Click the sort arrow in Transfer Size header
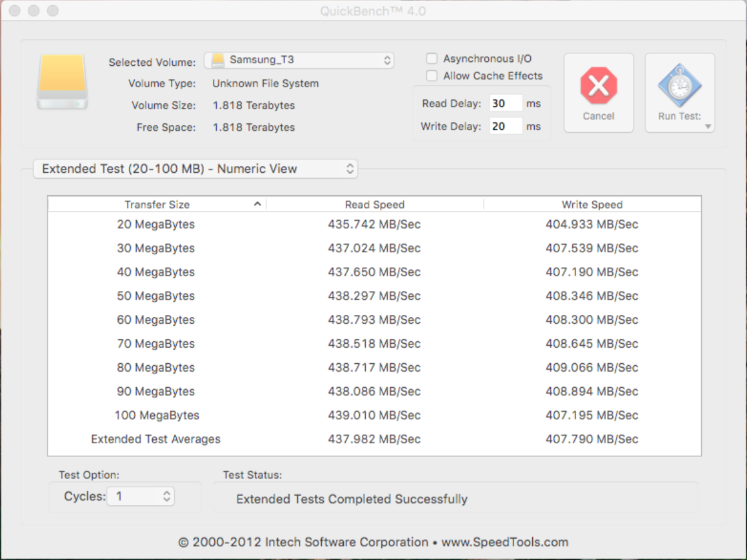 (x=257, y=204)
